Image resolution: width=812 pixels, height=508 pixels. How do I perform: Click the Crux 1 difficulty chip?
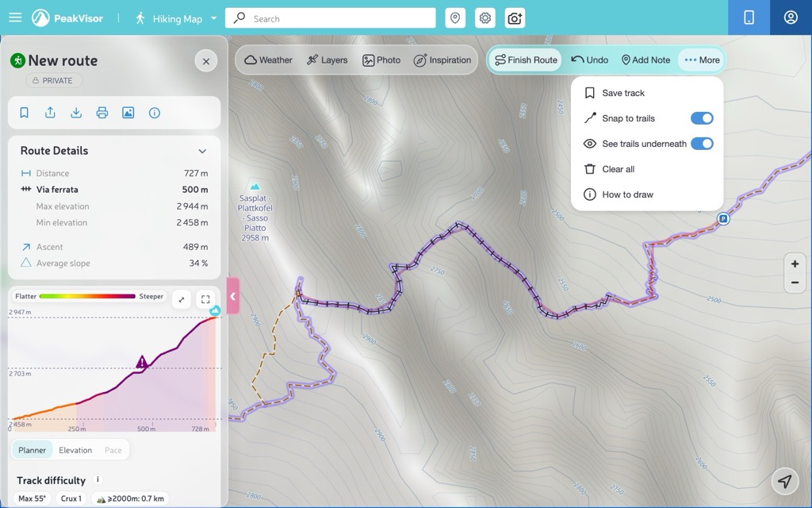pos(71,498)
